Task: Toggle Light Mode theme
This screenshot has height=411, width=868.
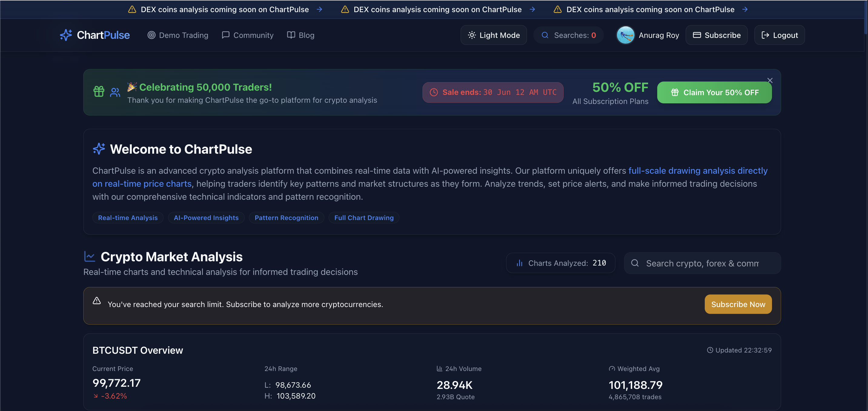Action: 494,35
